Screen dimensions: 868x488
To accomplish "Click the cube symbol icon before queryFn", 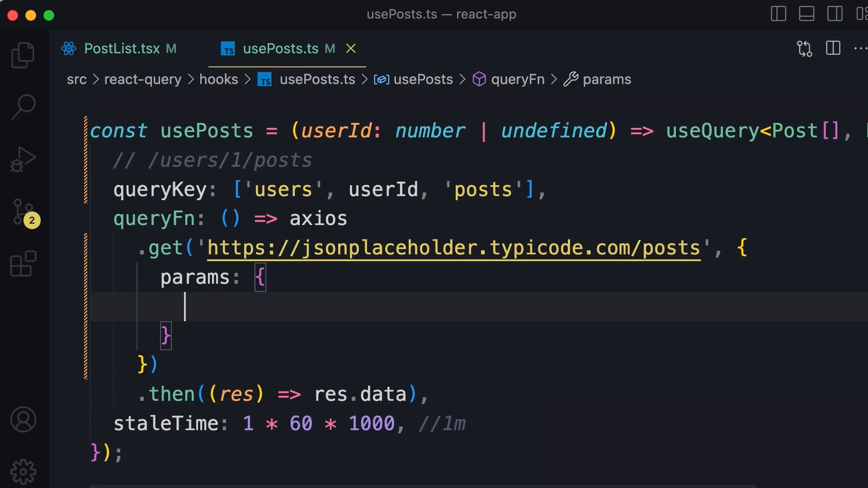I will pyautogui.click(x=479, y=80).
